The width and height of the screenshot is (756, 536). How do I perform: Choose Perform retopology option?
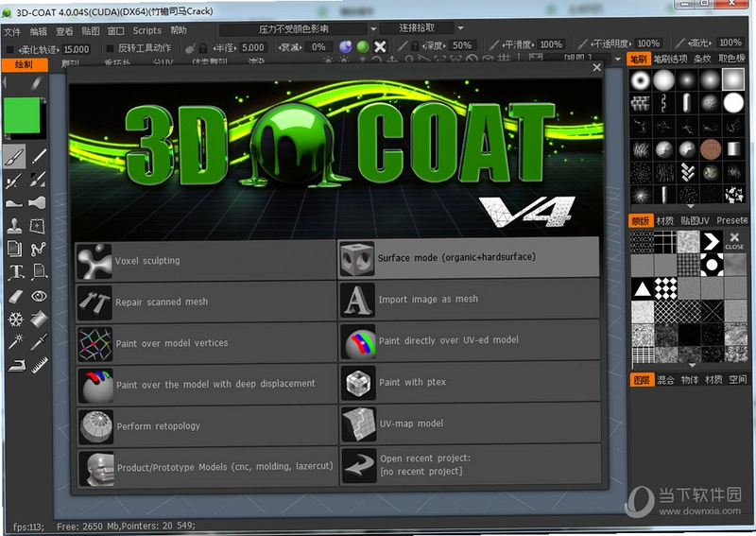pyautogui.click(x=207, y=426)
